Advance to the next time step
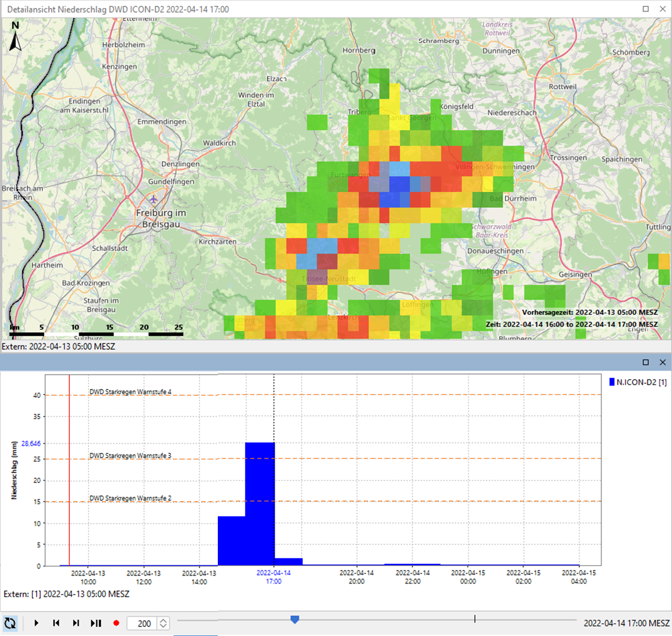The image size is (672, 636). point(76,623)
